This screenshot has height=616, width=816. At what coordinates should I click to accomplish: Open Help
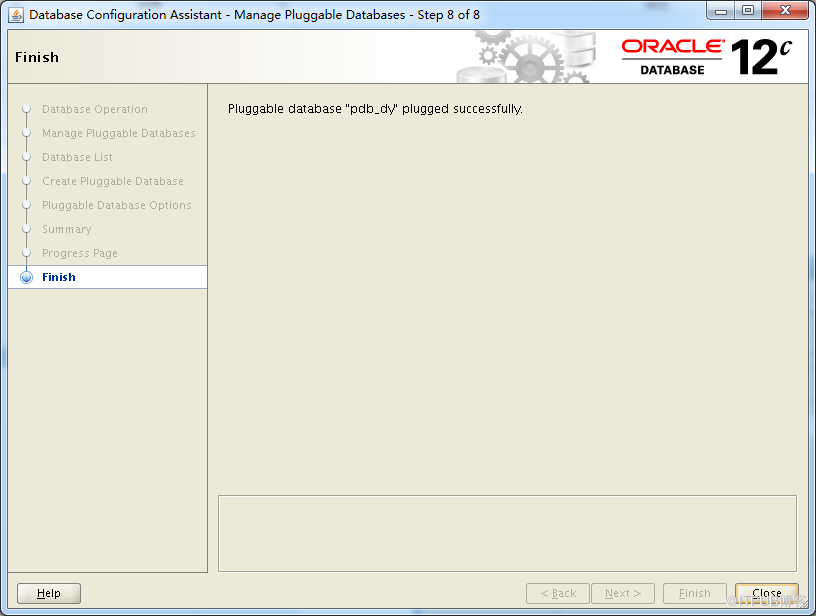pos(48,593)
